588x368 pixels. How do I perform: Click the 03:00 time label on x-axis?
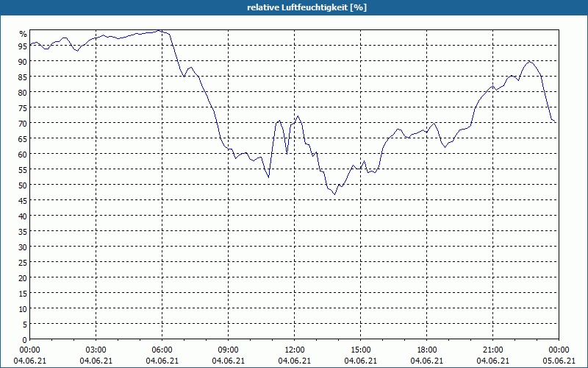(x=96, y=350)
